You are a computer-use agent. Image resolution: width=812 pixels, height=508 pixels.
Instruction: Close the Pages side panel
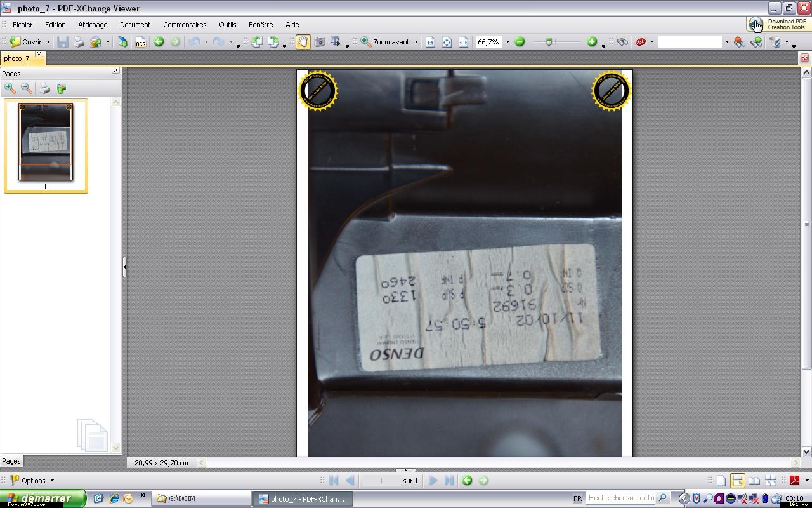click(115, 70)
